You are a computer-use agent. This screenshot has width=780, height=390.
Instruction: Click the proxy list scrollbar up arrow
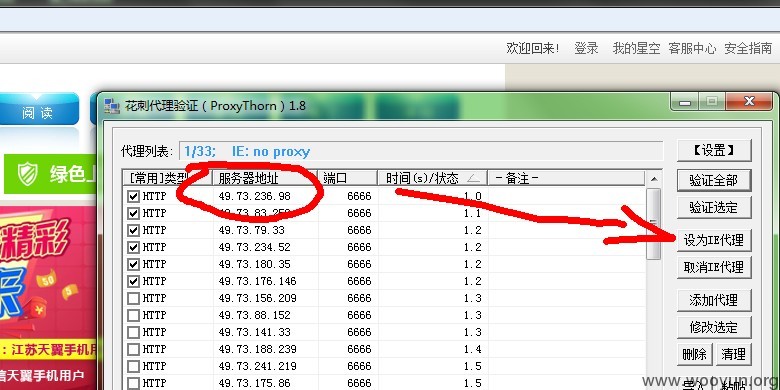654,179
